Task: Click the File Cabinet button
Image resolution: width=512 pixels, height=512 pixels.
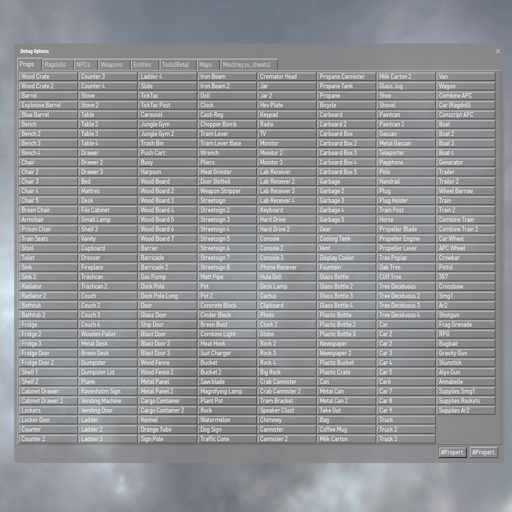Action: [x=108, y=210]
